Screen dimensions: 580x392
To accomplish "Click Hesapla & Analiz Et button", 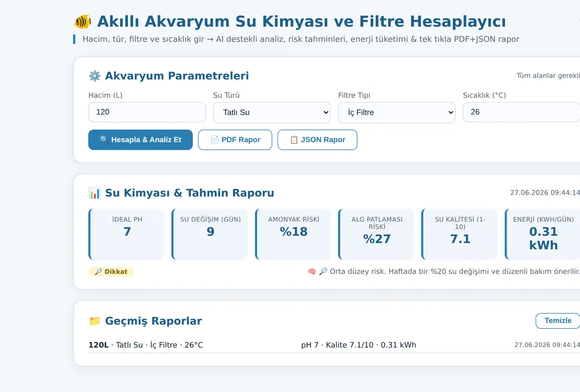I will [x=141, y=140].
